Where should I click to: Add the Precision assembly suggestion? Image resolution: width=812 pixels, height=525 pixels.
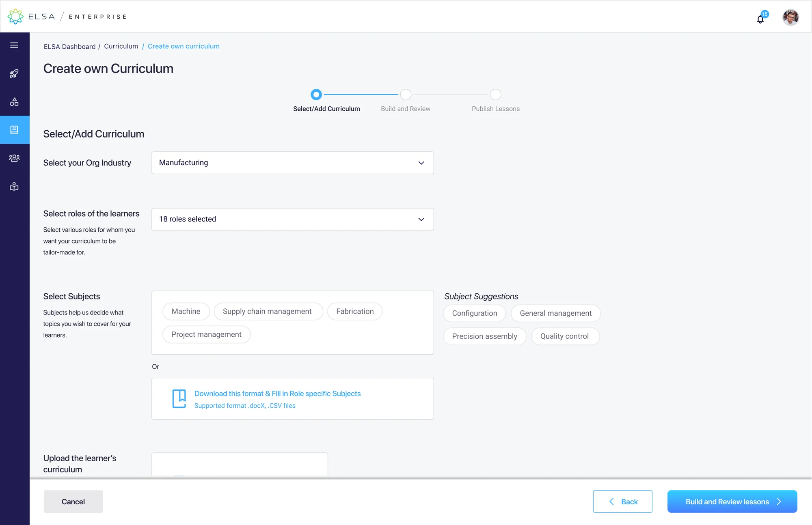coord(485,336)
